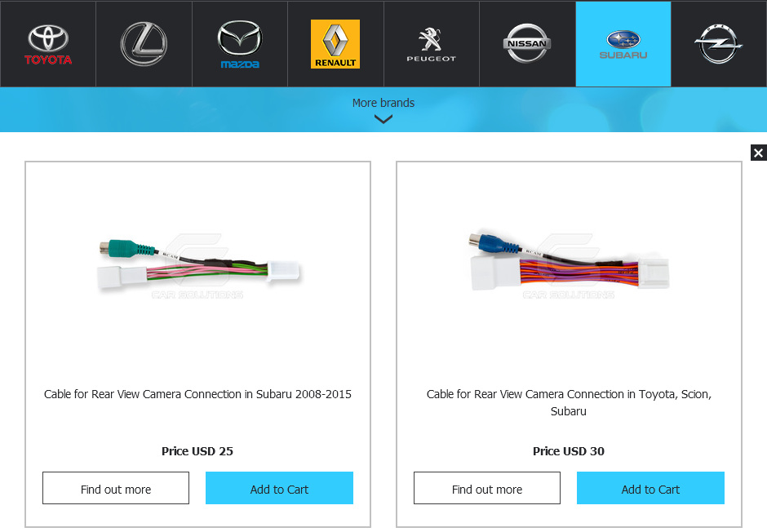Close the product panel with X
Viewport: 767px width, 532px height.
click(758, 153)
